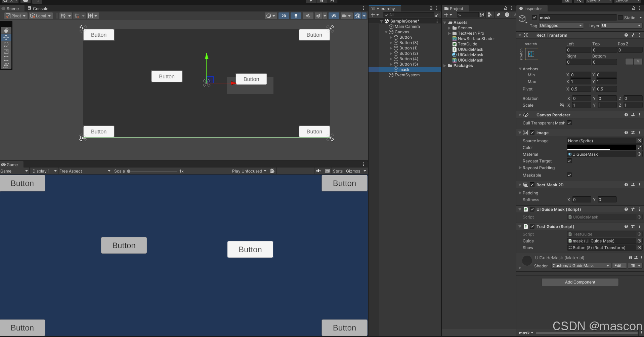Viewport: 644px width, 337px height.
Task: Select the Rotate tool
Action: click(x=6, y=44)
